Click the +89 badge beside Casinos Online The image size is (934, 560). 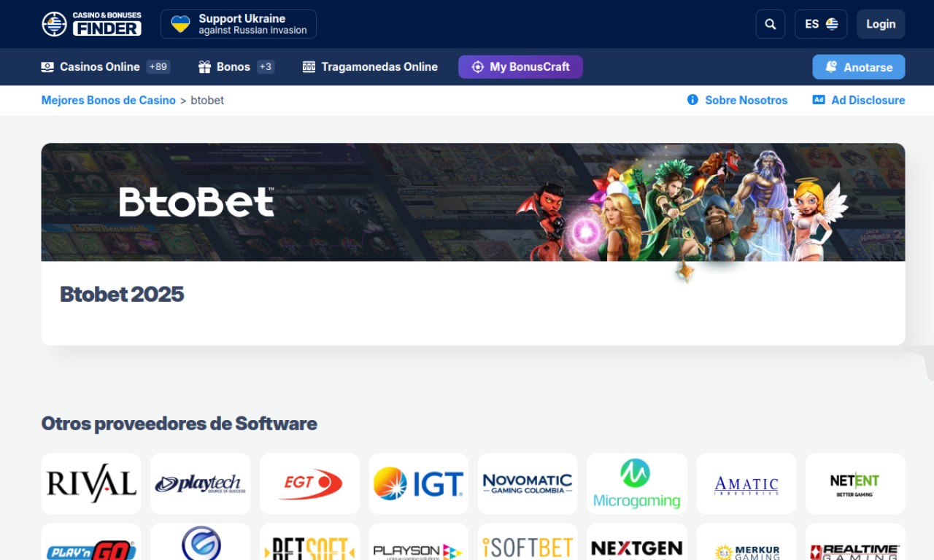click(x=158, y=67)
